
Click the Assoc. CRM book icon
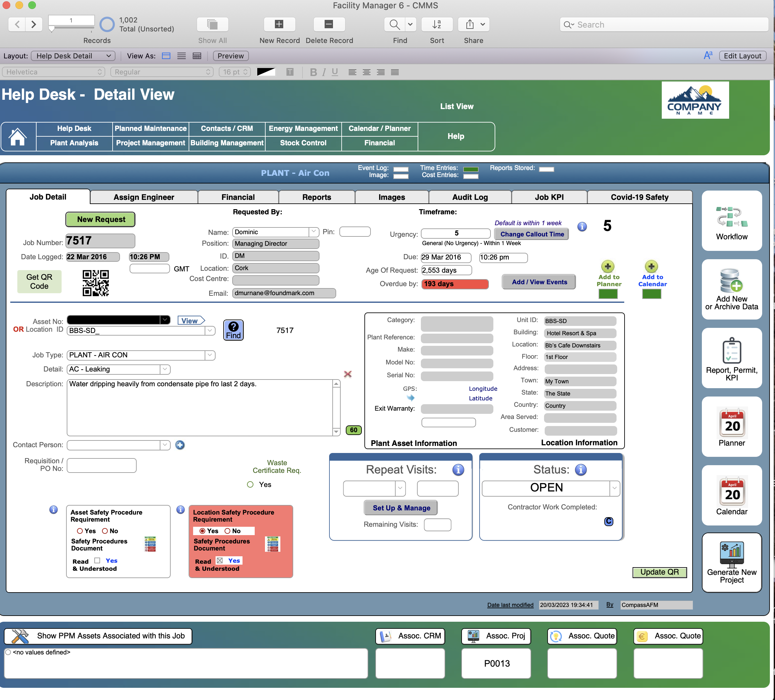pyautogui.click(x=386, y=636)
